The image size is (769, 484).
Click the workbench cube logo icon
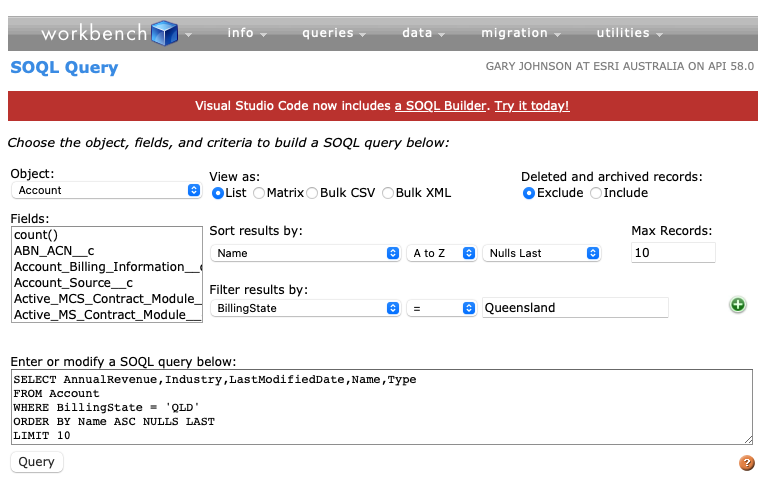(164, 33)
